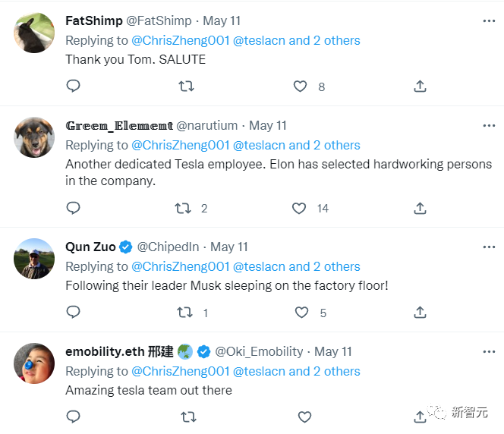Viewport: 504px width, 434px height.
Task: Open the Qun Zuo profile name
Action: click(x=90, y=247)
